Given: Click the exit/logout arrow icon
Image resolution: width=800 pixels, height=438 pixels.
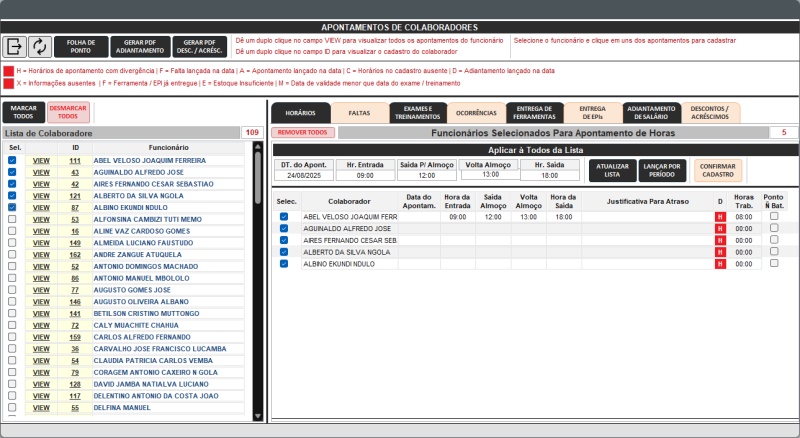Looking at the screenshot, I should click(x=15, y=46).
